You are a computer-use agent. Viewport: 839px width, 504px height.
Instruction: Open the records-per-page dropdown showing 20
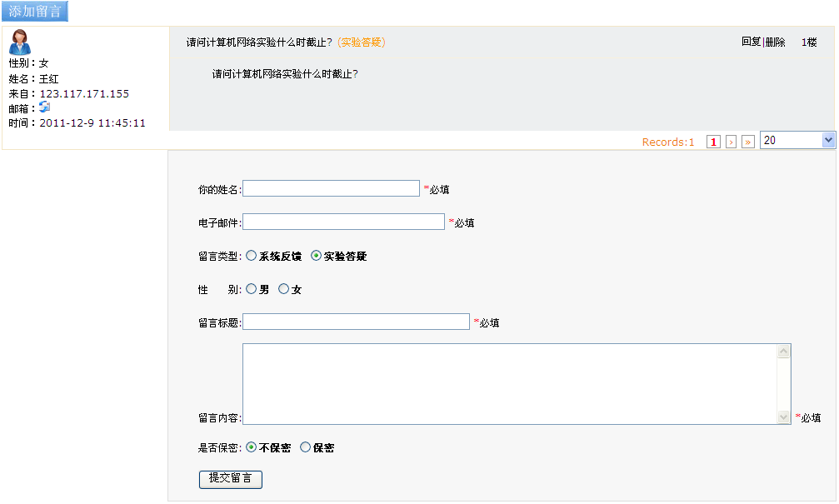click(x=797, y=141)
